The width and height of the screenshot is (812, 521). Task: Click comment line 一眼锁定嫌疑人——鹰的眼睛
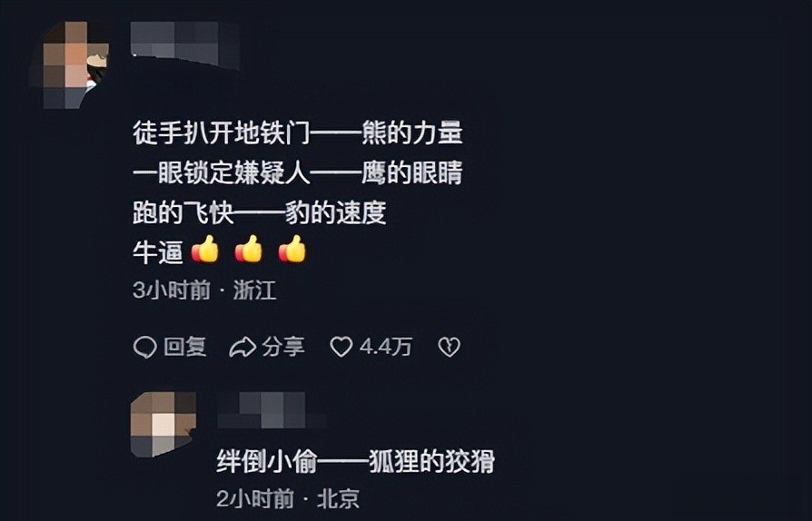(x=297, y=172)
